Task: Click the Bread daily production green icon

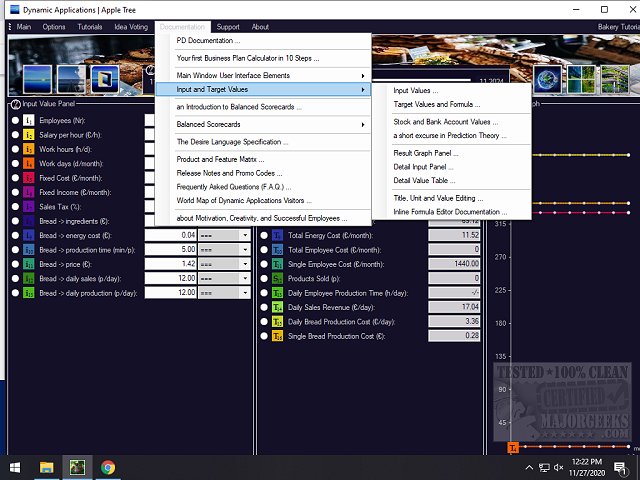Action: tap(29, 293)
